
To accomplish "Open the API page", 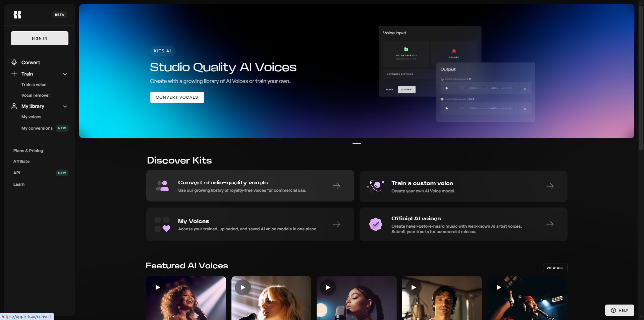I will click(x=17, y=173).
